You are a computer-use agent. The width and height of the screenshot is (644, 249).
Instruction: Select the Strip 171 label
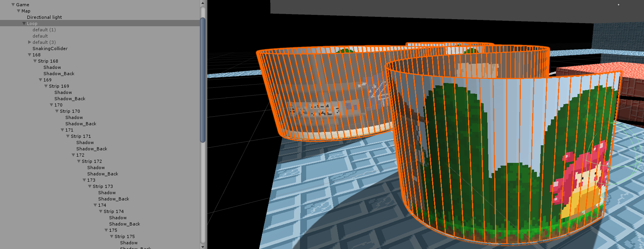click(x=81, y=136)
